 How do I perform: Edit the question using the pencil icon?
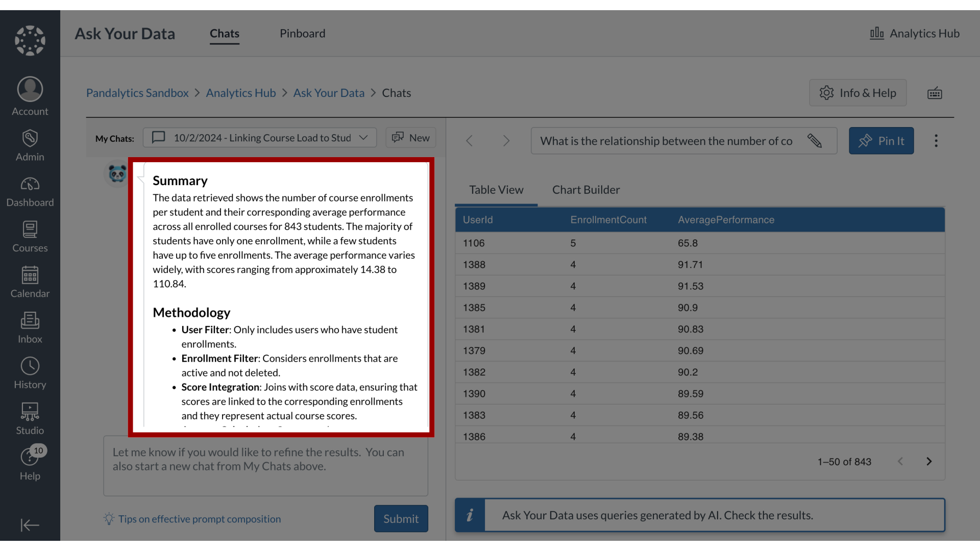(815, 141)
